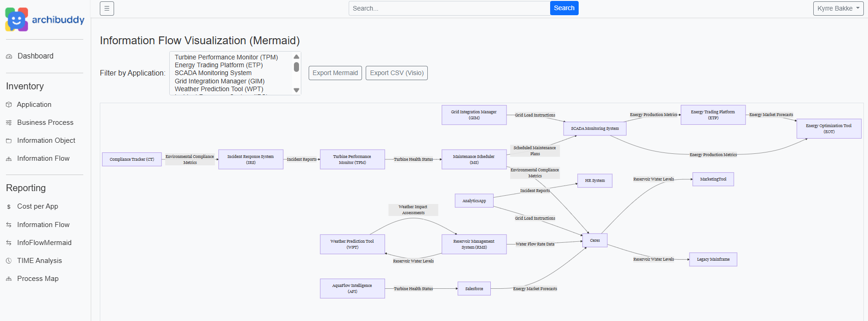
Task: Click the AquaFlow Intelligence (AFI) node
Action: click(x=352, y=288)
